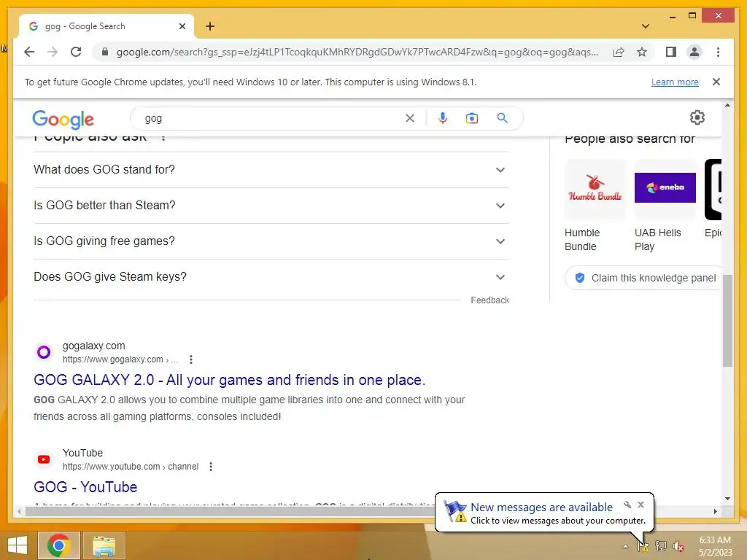Start a voice search with the microphone
This screenshot has width=747, height=560.
[443, 118]
